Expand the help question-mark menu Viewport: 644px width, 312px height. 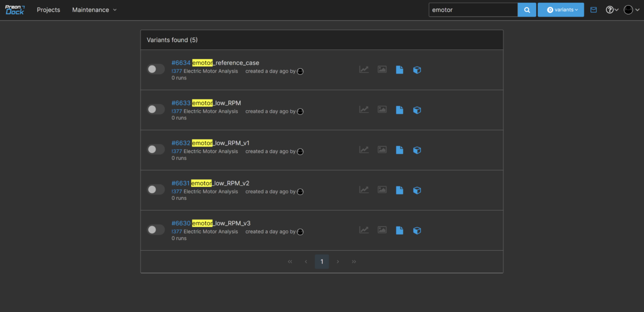[612, 10]
